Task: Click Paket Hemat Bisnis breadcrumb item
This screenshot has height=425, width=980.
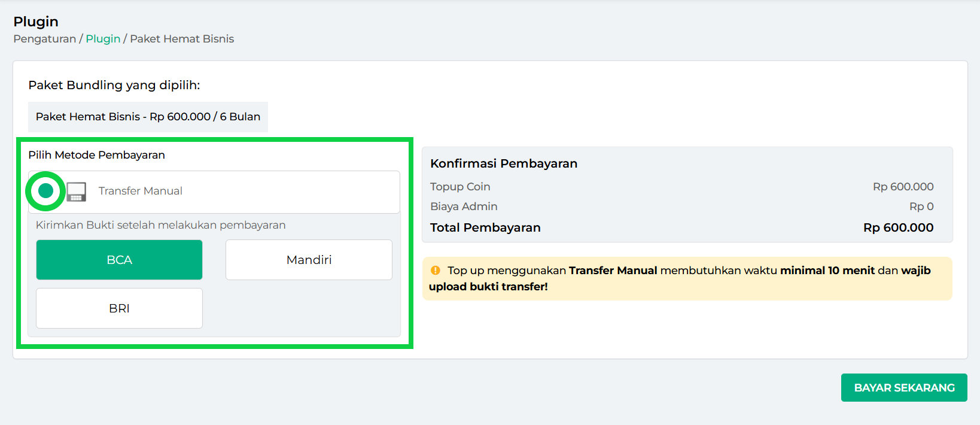Action: click(182, 39)
